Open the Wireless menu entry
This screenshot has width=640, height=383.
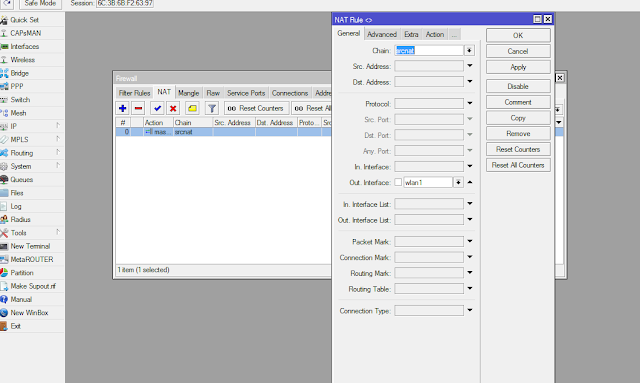pyautogui.click(x=22, y=60)
